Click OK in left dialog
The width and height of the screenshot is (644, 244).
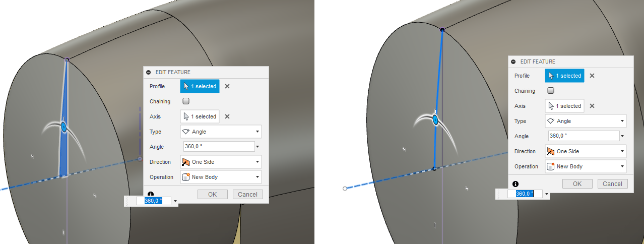(x=213, y=194)
